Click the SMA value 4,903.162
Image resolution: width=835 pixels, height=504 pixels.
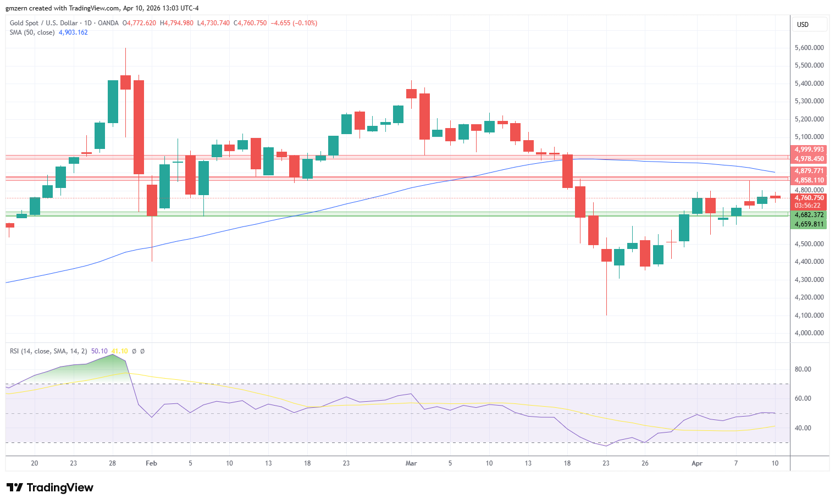pos(73,32)
